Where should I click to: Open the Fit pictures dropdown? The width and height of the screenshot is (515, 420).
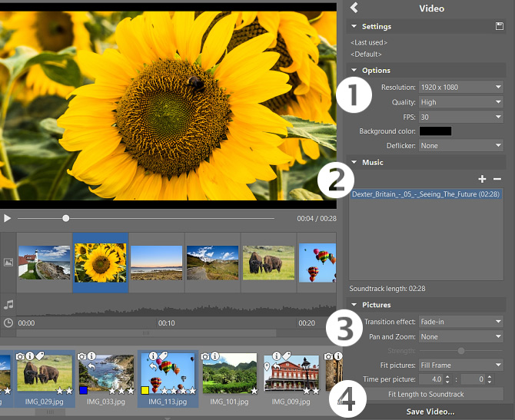(x=460, y=365)
